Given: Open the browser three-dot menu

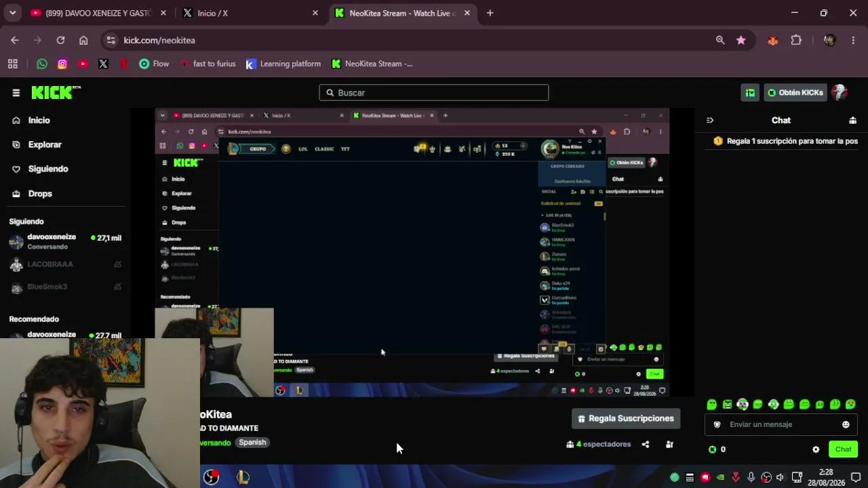Looking at the screenshot, I should pyautogui.click(x=853, y=40).
